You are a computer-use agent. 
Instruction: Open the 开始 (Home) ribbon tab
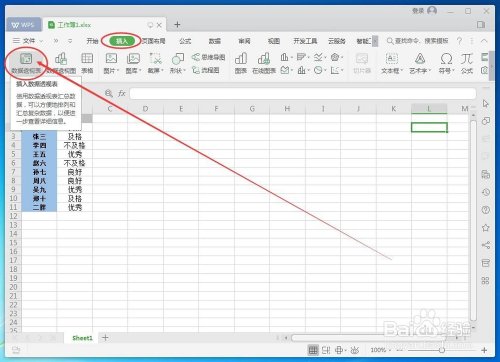[92, 41]
